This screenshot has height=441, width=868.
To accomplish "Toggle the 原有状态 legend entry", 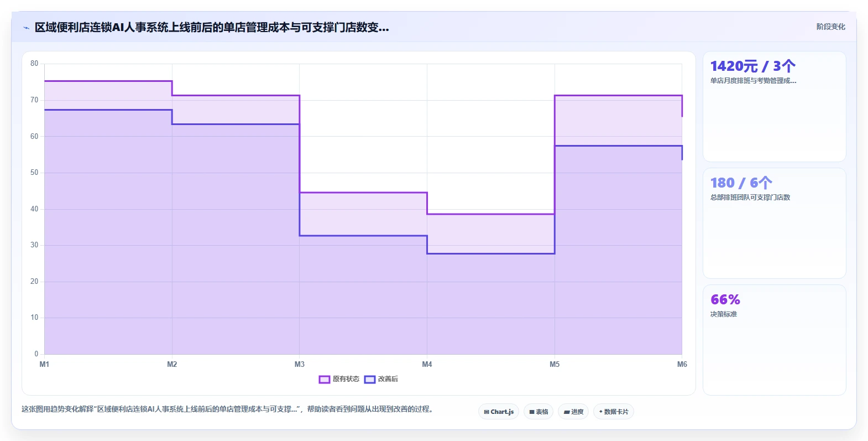I will click(339, 379).
